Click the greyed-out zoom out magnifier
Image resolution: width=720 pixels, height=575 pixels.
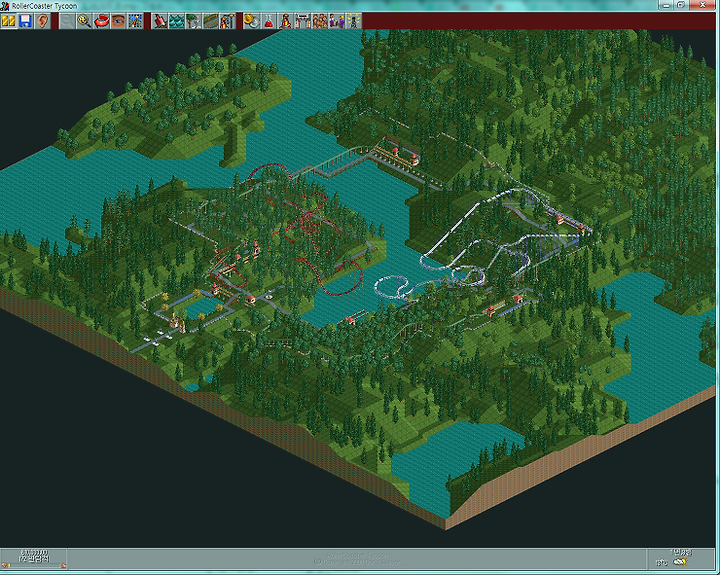tap(67, 21)
